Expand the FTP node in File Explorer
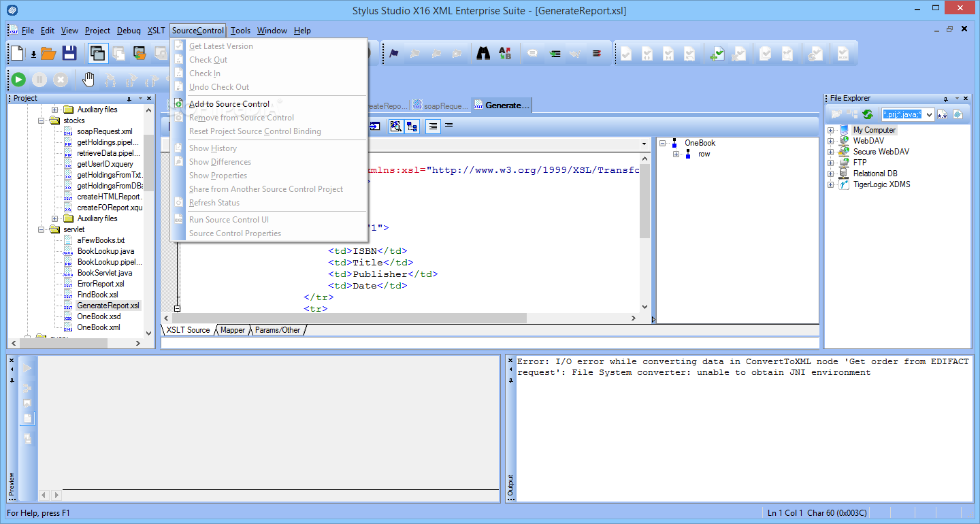 (x=831, y=163)
